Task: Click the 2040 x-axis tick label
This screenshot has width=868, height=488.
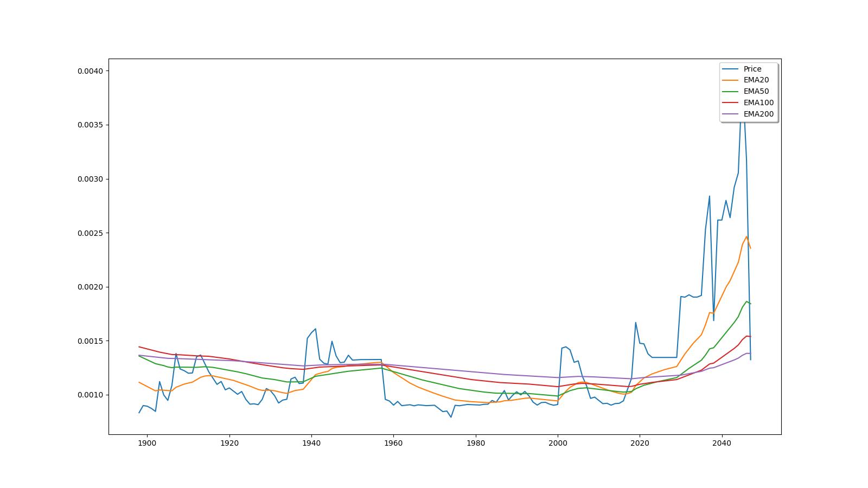Action: tap(722, 443)
